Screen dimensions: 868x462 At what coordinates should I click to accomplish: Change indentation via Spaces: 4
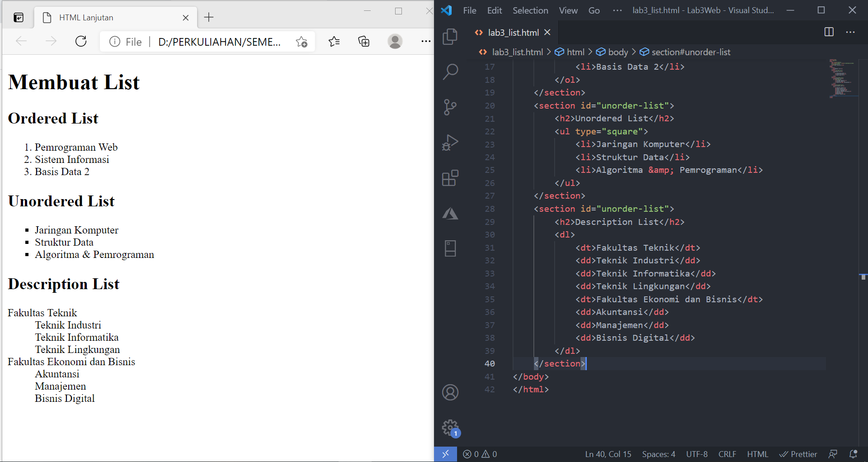coord(658,454)
